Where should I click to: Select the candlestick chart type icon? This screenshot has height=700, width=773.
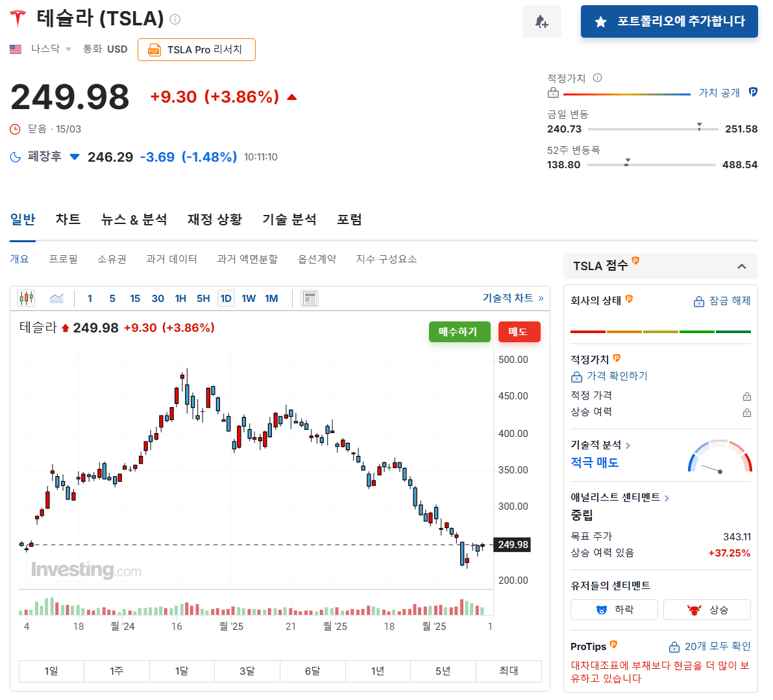26,298
